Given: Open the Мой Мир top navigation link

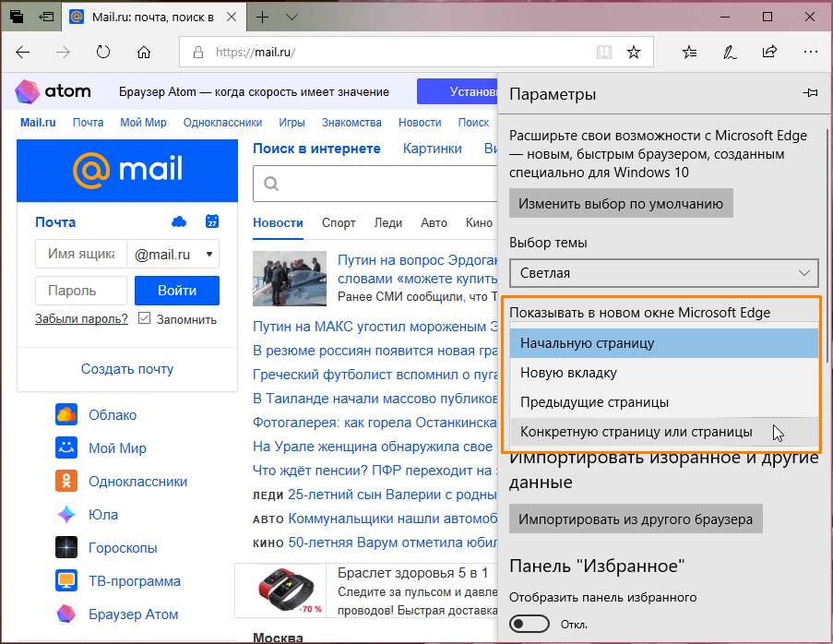Looking at the screenshot, I should point(143,123).
